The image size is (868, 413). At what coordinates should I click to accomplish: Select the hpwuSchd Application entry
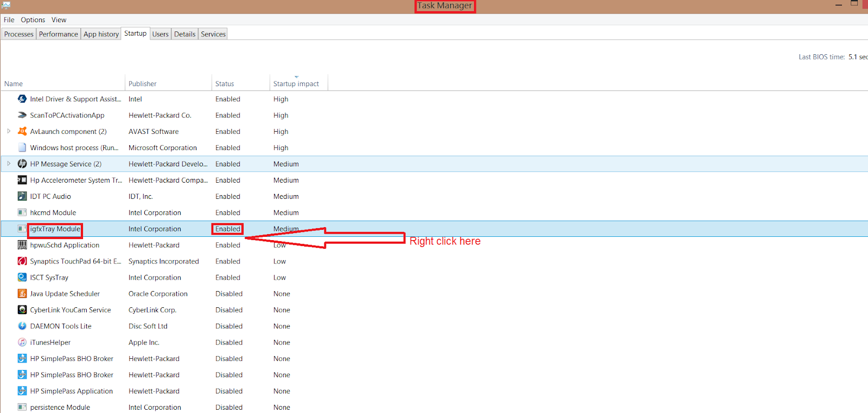pyautogui.click(x=65, y=245)
